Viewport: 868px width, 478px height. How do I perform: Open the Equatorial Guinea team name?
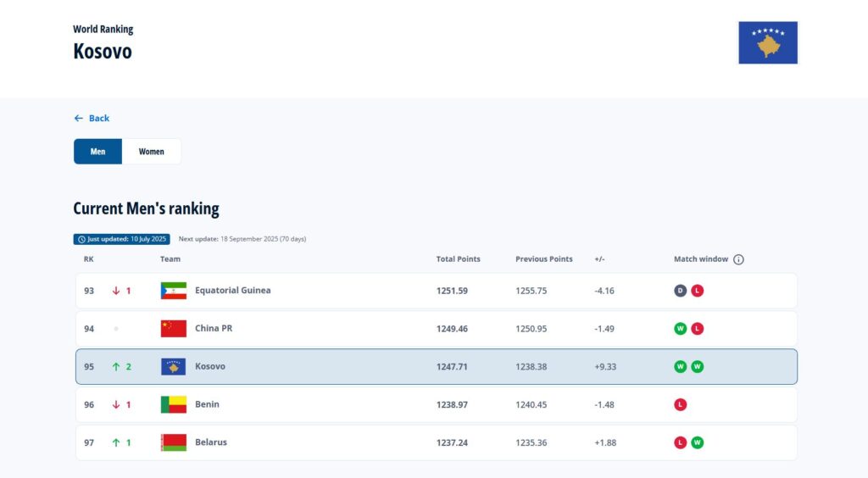(x=233, y=291)
